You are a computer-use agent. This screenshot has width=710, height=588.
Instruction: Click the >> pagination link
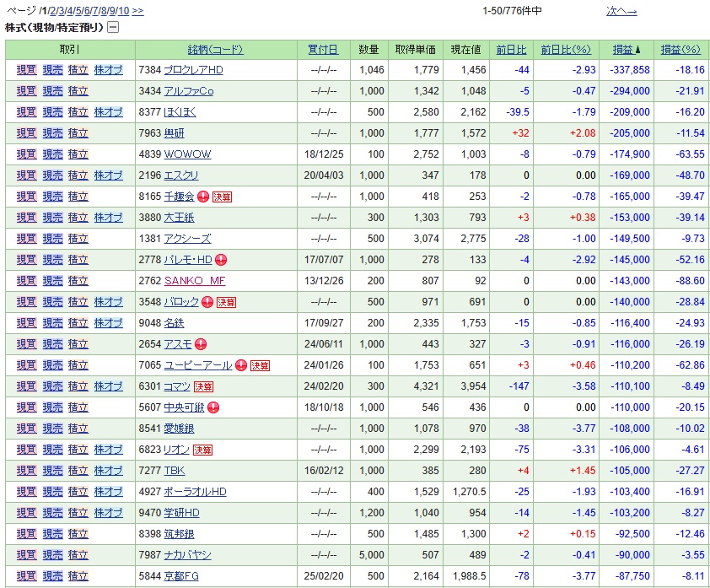tap(137, 11)
